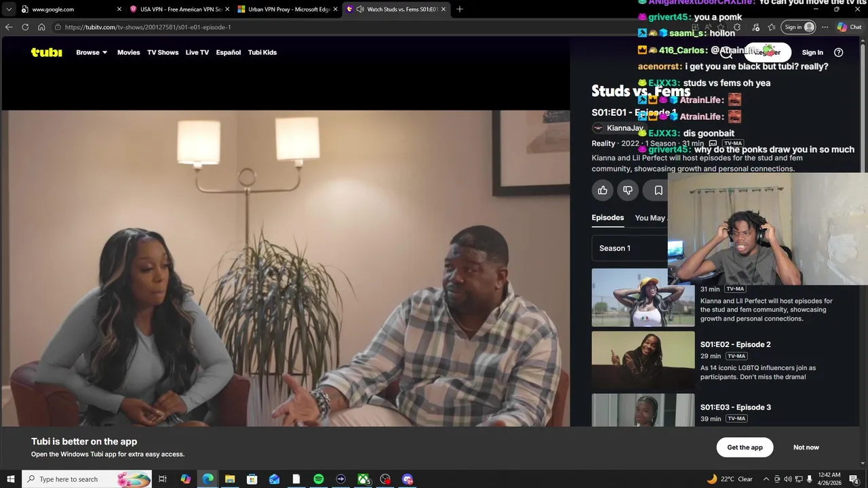Open Edge Settings and more menu
Viewport: 868px width, 488px height.
825,27
